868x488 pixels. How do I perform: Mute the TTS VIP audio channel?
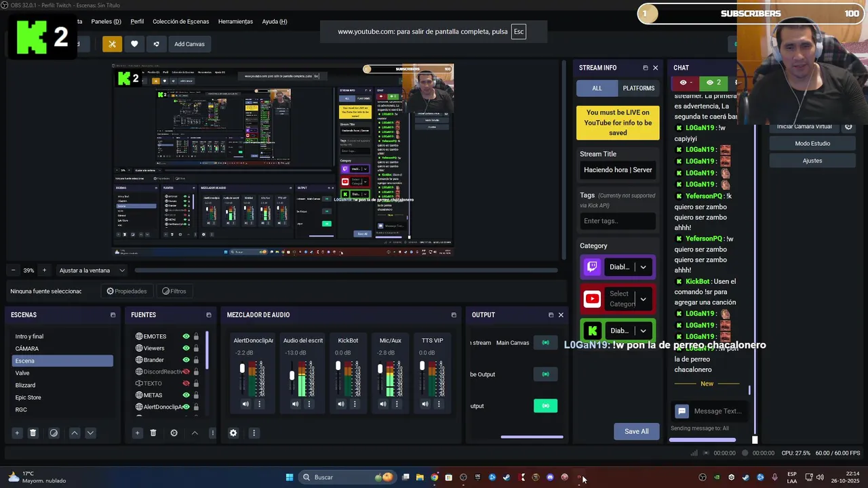click(425, 404)
